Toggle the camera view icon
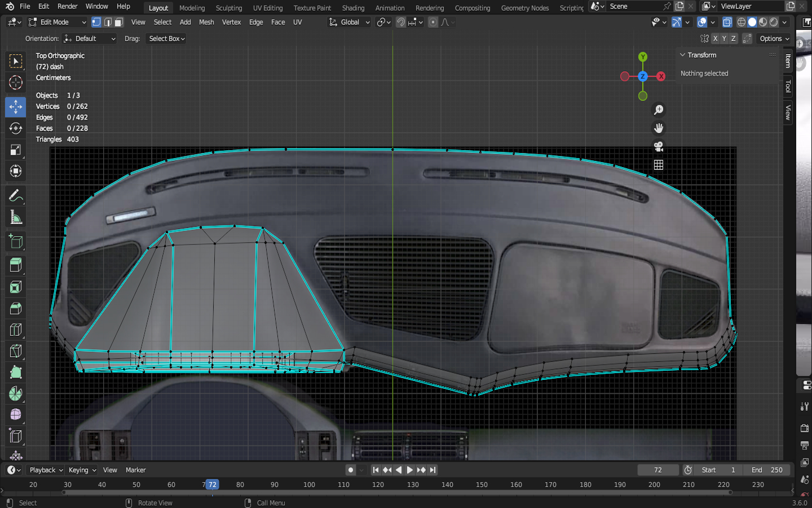This screenshot has height=508, width=812. point(658,147)
